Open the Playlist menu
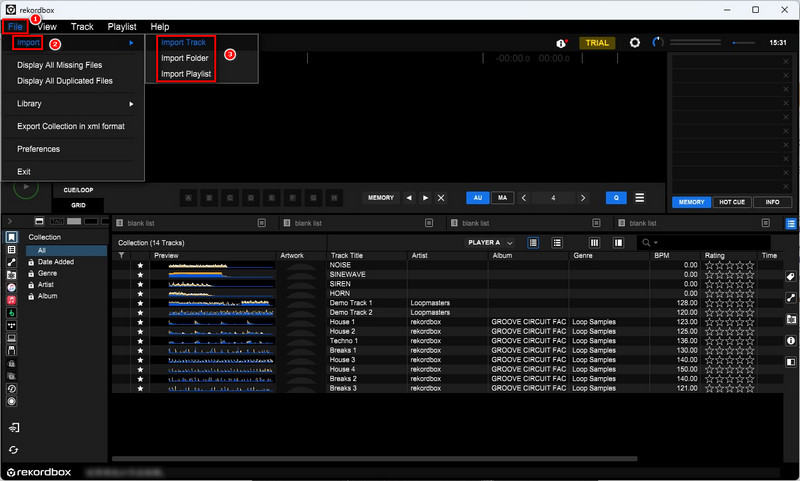Screen dimensions: 800x481 [122, 27]
